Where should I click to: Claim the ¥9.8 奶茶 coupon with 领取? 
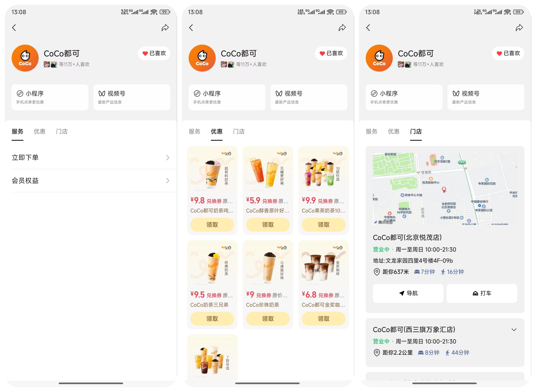tap(212, 225)
